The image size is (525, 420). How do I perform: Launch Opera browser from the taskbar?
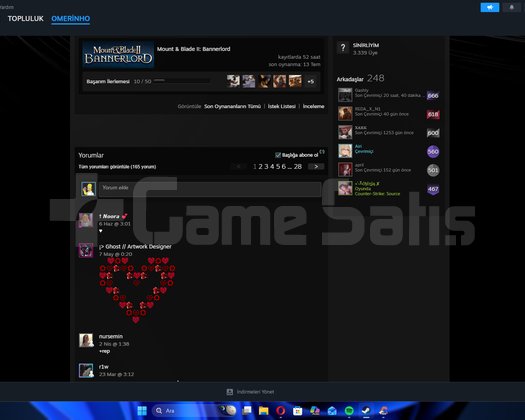[x=281, y=411]
